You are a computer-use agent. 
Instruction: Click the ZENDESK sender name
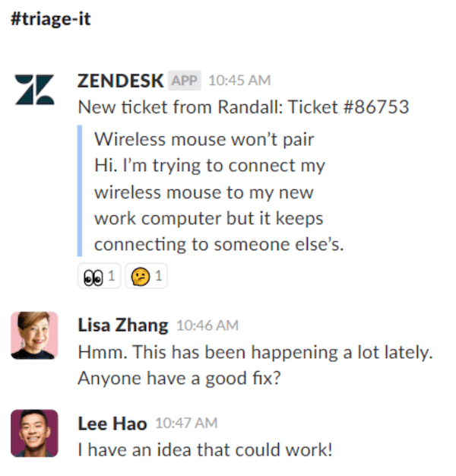(x=120, y=80)
